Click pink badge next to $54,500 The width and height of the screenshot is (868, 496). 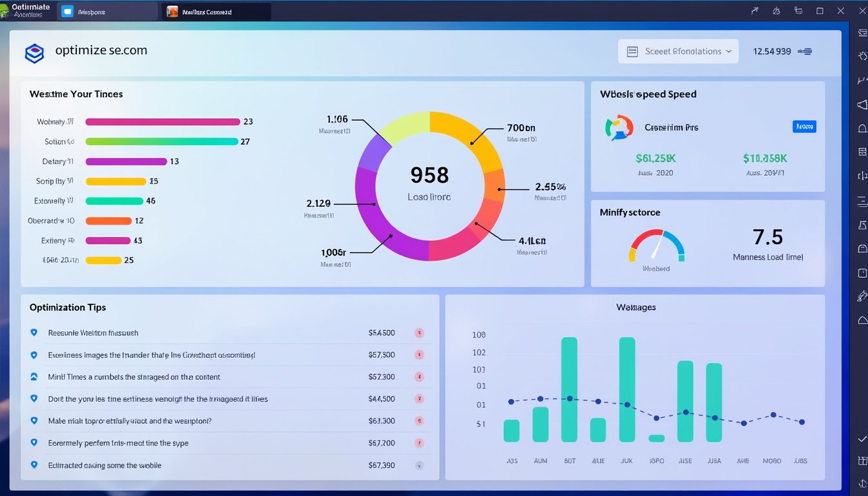(419, 333)
